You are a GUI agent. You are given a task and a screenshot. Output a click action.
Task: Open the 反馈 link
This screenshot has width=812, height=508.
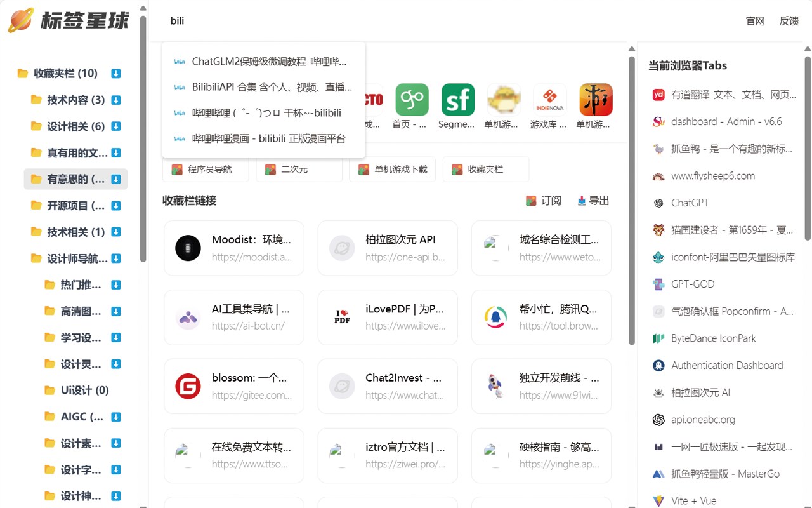pos(789,21)
